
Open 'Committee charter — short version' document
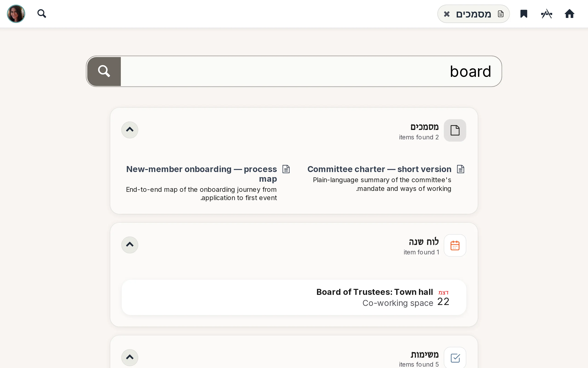(379, 169)
